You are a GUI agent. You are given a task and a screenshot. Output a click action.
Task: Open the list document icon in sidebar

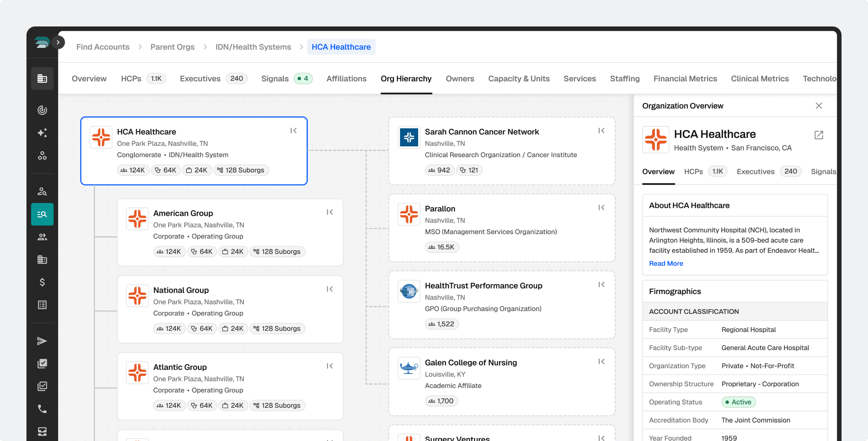click(42, 305)
